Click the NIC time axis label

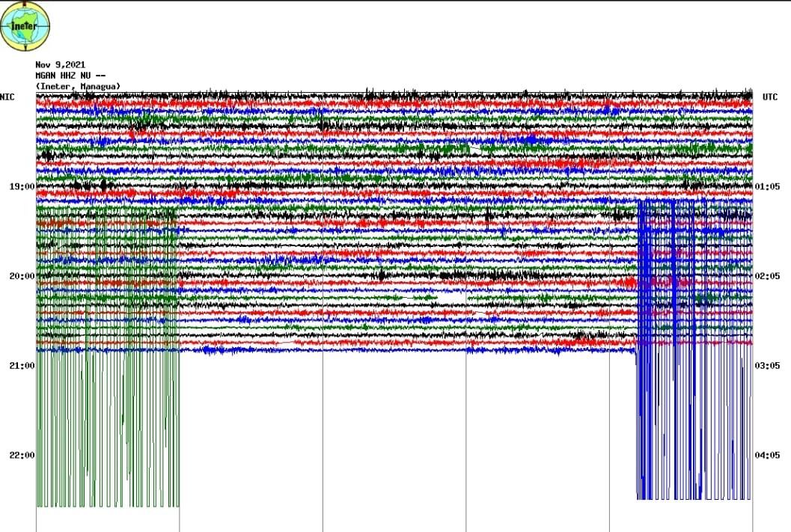[7, 97]
